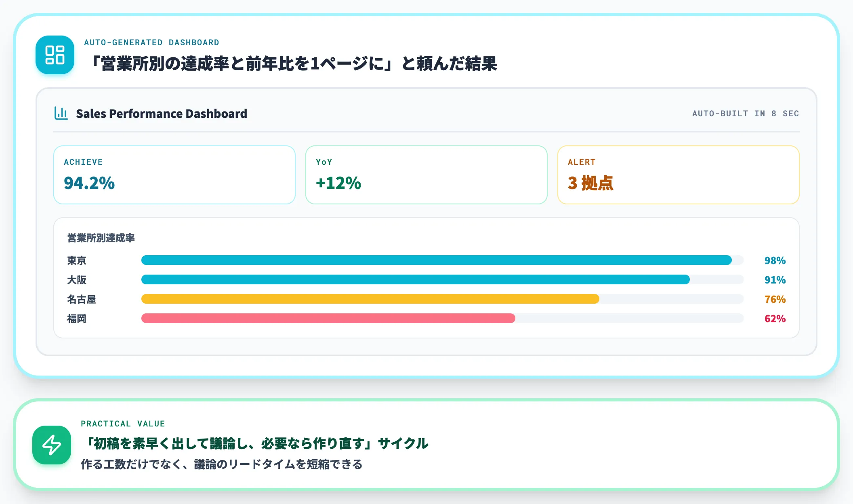The image size is (853, 504).
Task: Click the 大阪 row label
Action: 77,280
